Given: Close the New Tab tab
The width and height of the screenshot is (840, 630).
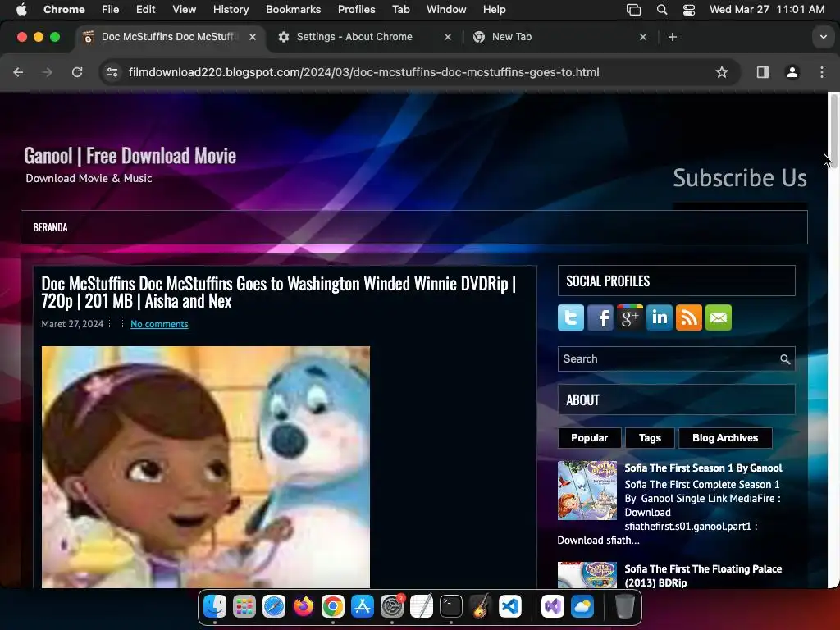Looking at the screenshot, I should [x=643, y=37].
